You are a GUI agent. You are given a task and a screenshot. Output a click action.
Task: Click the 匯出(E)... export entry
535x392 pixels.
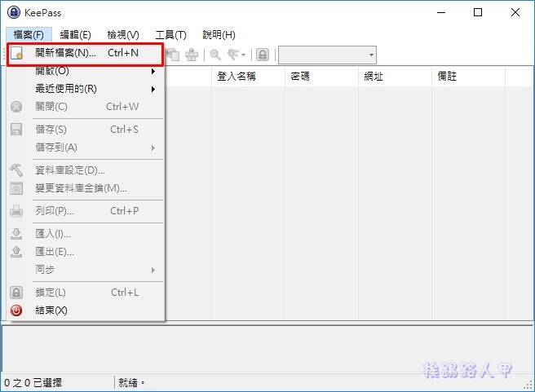86,252
